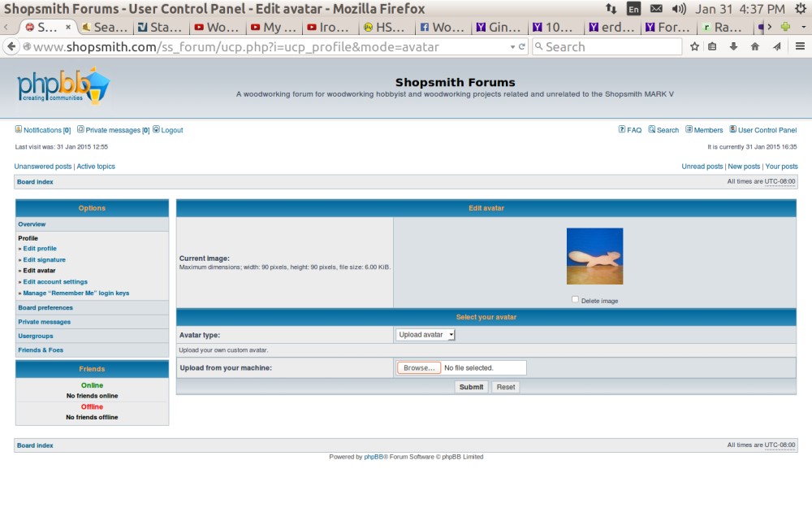This screenshot has width=812, height=508.
Task: Open the downloads arrow icon
Action: 733,46
